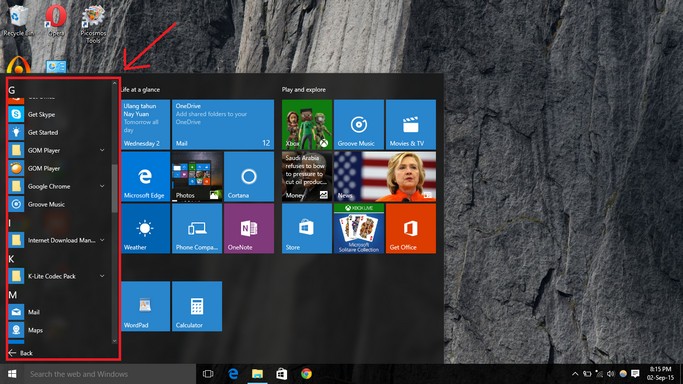Launch the Microsoft Edge tile
The height and width of the screenshot is (384, 683).
(x=145, y=176)
